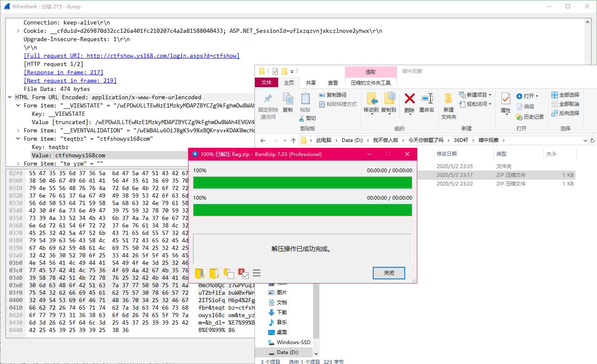The height and width of the screenshot is (364, 597).
Task: Switch to the 查看 (View) ribbon tab
Action: point(333,83)
